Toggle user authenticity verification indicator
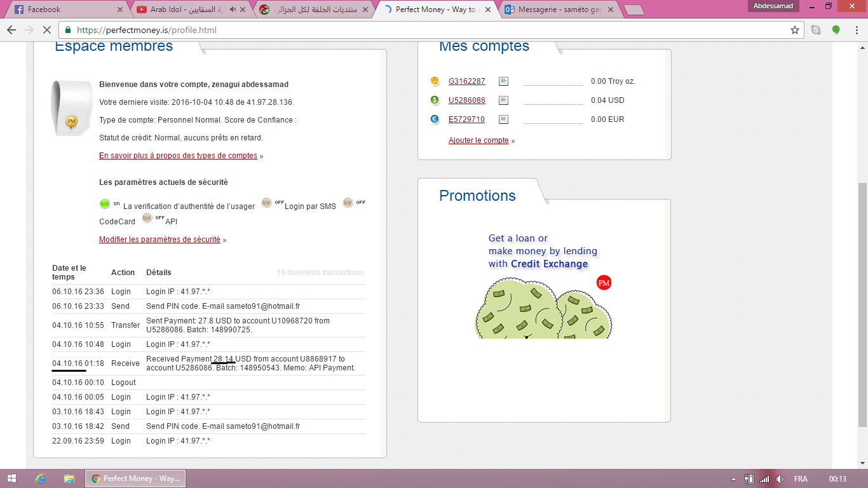 click(x=105, y=204)
